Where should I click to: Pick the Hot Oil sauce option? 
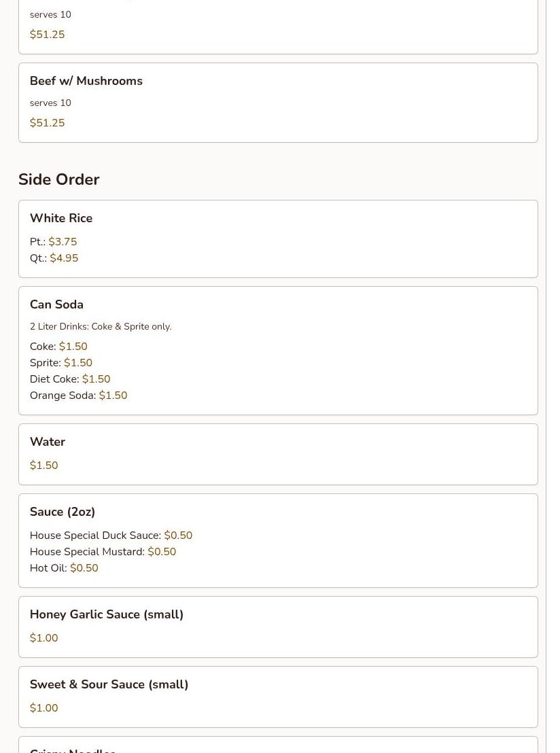click(x=64, y=568)
